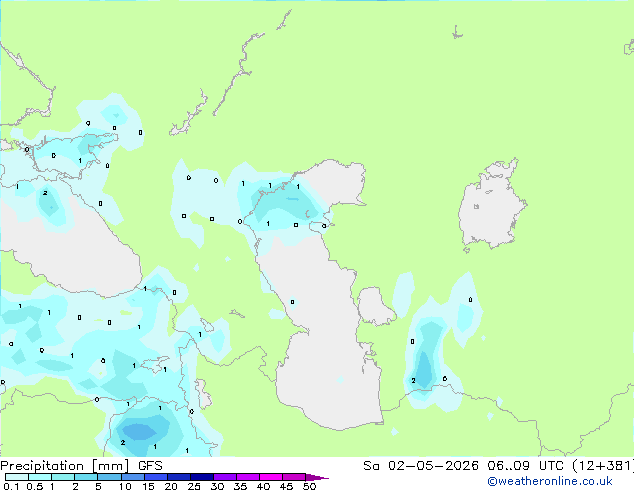Click the 'Sa 02-05-2026 06..09 UTC (12+381)' timestamp
Viewport: 634px width, 490px height.
[x=498, y=466]
